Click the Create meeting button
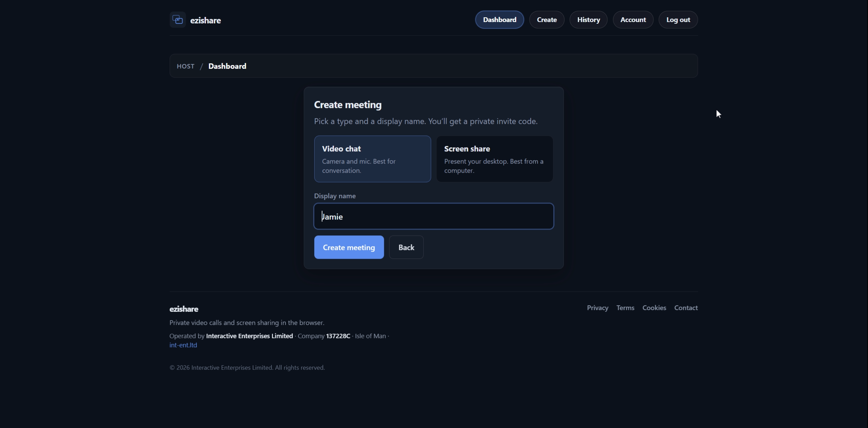Screen dimensions: 868x428 [349, 247]
